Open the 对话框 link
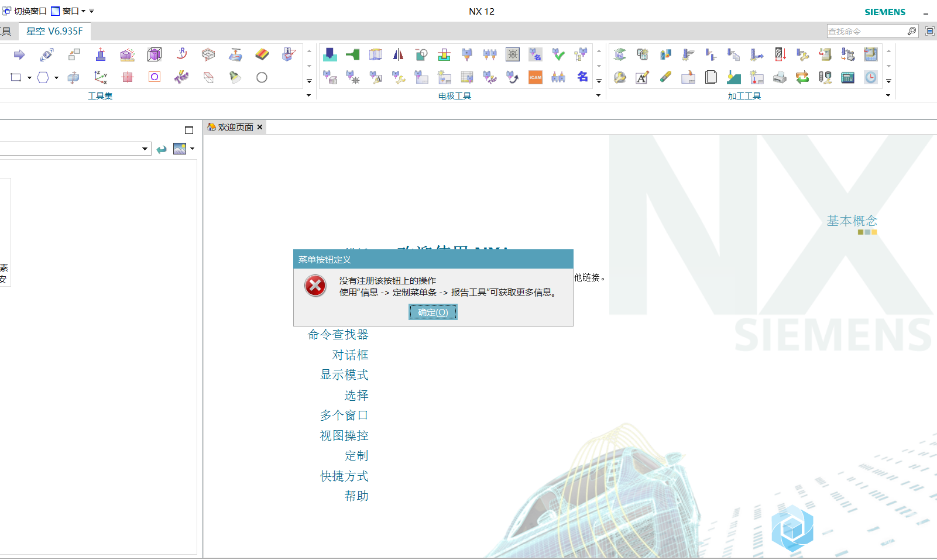 [x=351, y=355]
